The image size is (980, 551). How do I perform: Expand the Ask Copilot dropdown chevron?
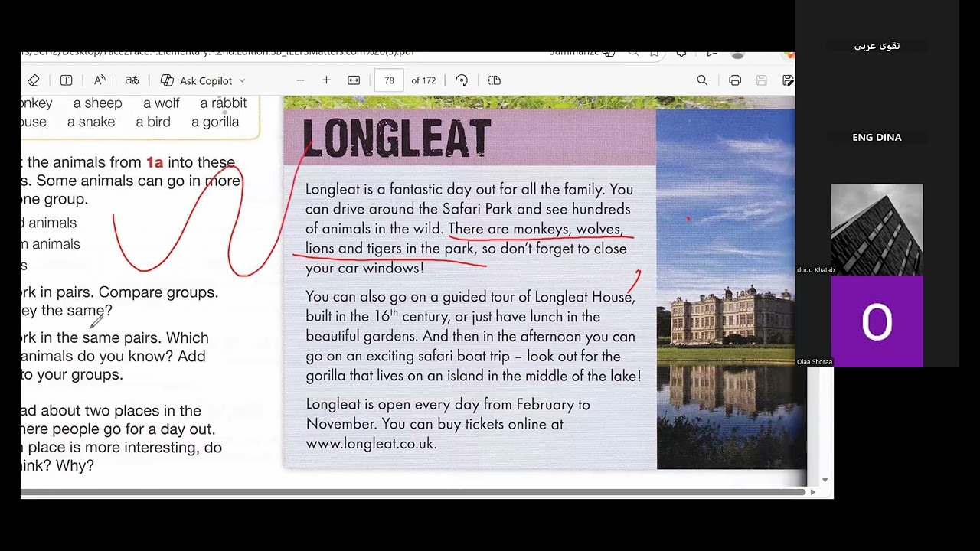point(242,80)
